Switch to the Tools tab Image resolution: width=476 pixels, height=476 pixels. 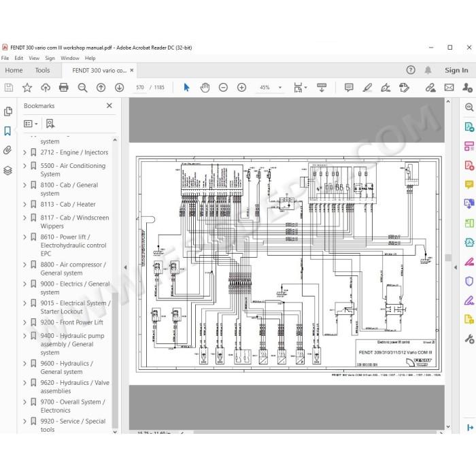42,71
